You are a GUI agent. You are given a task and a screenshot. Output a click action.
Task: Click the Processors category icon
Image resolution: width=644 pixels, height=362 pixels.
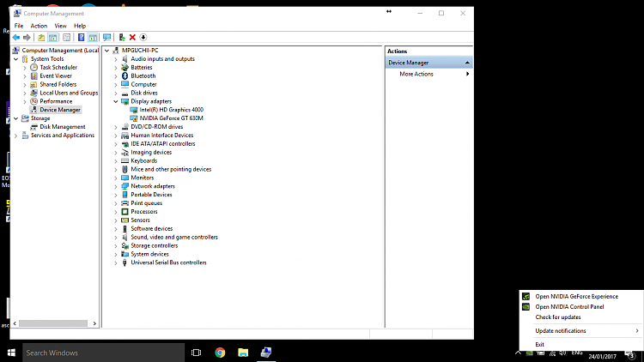125,212
